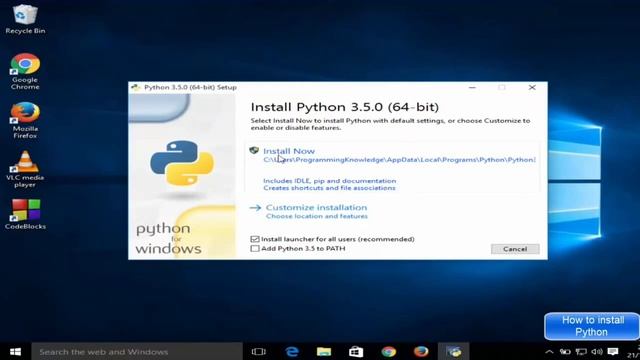640x360 pixels.
Task: Open the Windows Store from the taskbar
Action: click(x=356, y=351)
